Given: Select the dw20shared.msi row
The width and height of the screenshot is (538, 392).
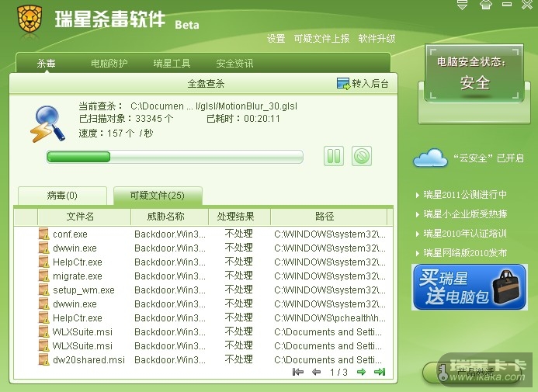Looking at the screenshot, I should pyautogui.click(x=203, y=359).
